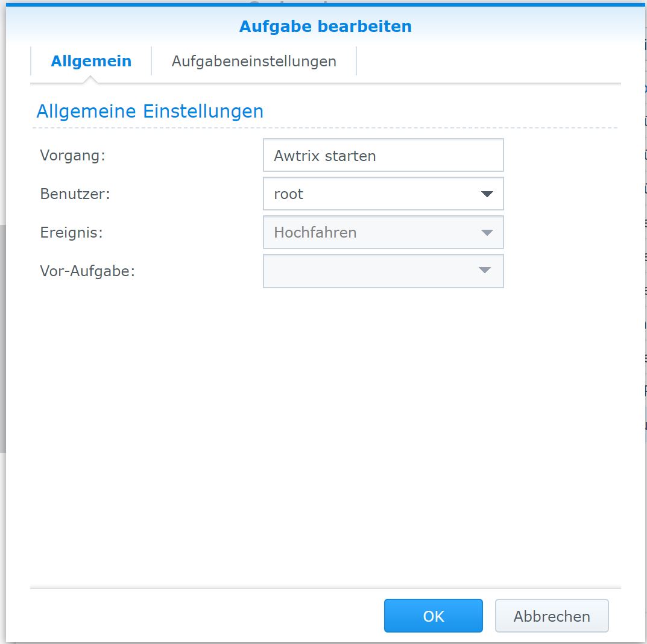Click the 'Benutzer:' label
The width and height of the screenshot is (647, 644).
[75, 194]
